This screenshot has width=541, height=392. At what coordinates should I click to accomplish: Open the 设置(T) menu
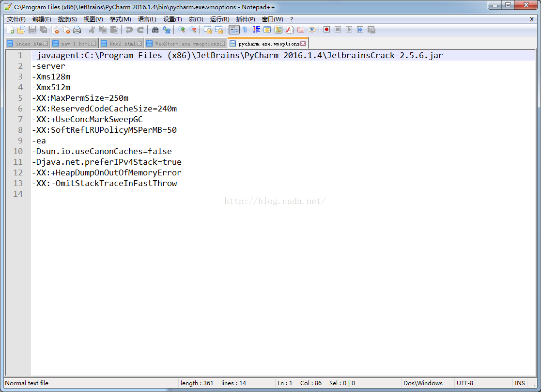pyautogui.click(x=172, y=19)
